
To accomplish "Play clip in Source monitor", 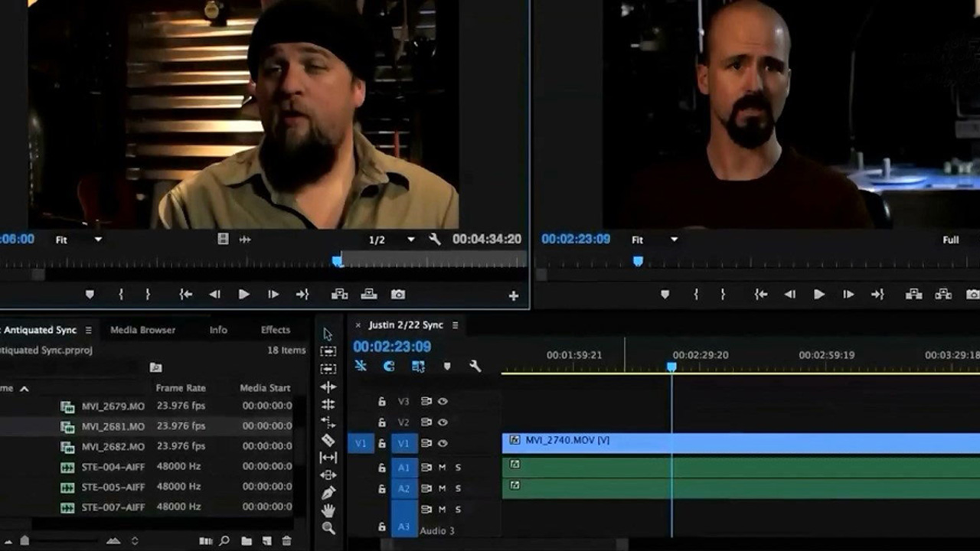I will point(244,294).
